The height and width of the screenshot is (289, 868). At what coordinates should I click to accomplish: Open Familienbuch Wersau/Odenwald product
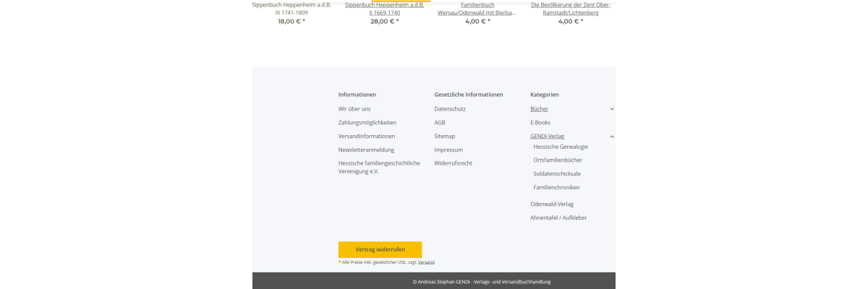click(477, 9)
